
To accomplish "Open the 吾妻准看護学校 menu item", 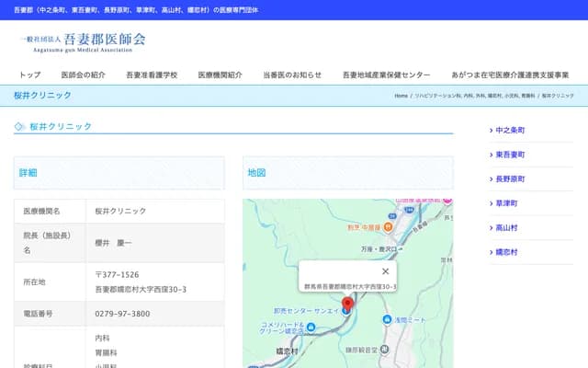I will point(152,75).
